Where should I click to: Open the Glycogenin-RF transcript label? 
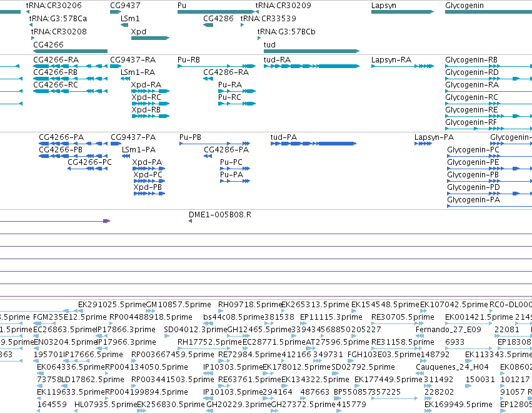[471, 122]
